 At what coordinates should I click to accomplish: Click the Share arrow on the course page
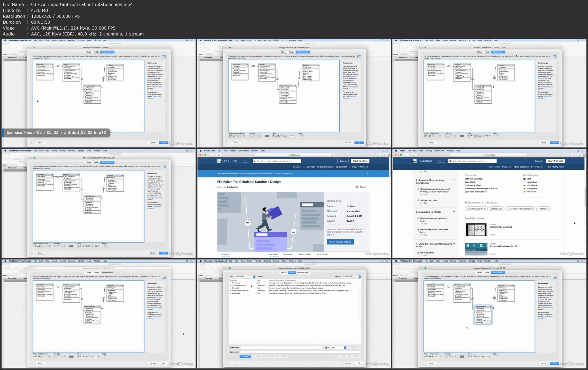(357, 187)
